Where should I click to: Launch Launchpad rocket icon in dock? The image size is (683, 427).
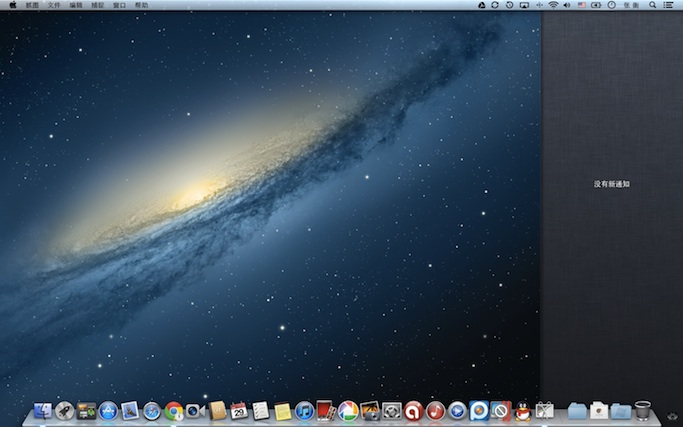pyautogui.click(x=64, y=410)
